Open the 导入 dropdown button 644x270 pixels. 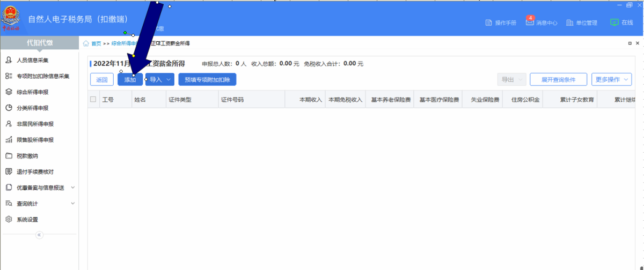pos(160,80)
